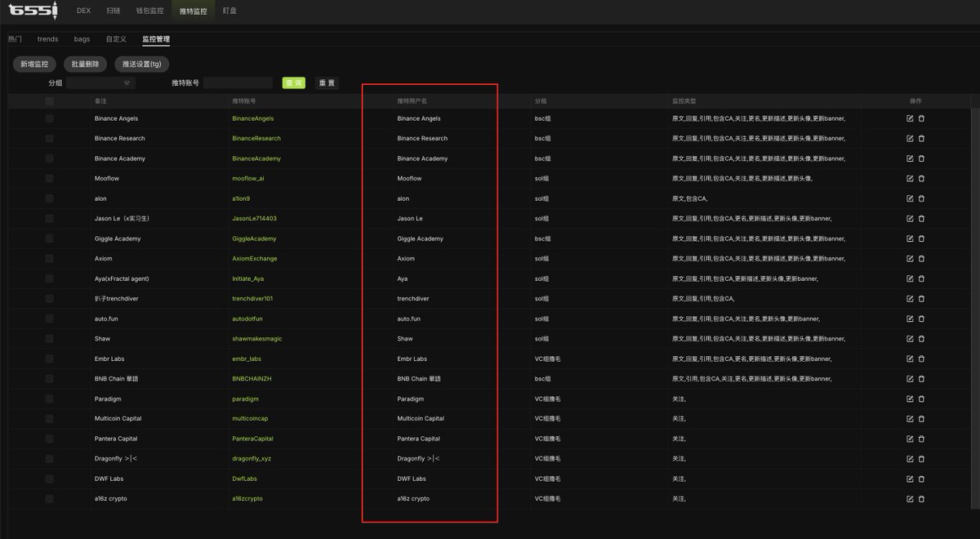Viewport: 980px width, 539px height.
Task: Click edit icon for Paradigm row
Action: (910, 399)
